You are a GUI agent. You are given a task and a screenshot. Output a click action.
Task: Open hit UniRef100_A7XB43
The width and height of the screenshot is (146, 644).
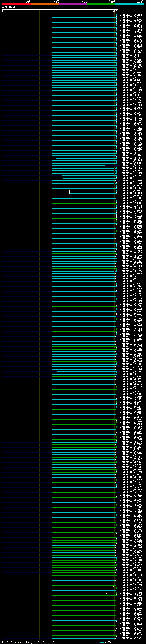(131, 30)
